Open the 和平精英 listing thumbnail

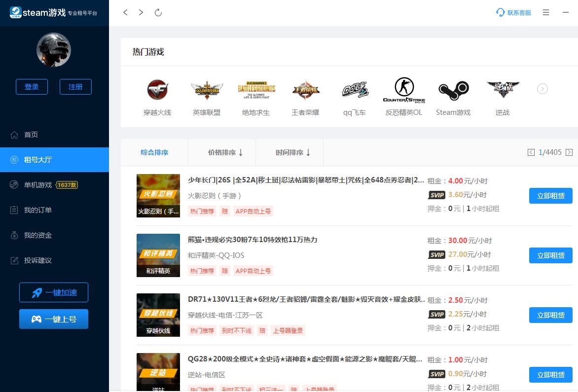pyautogui.click(x=158, y=255)
